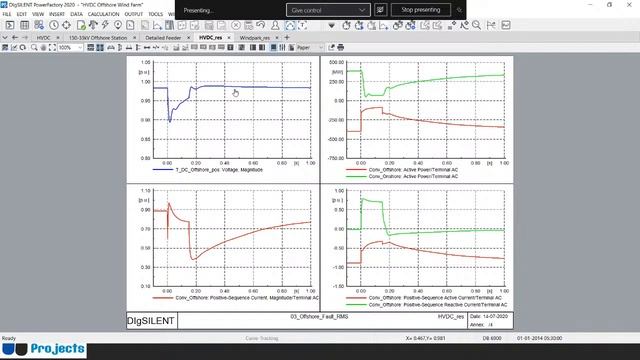This screenshot has height=360, width=640.
Task: Go back with the left arrow
Action: click(15, 37)
